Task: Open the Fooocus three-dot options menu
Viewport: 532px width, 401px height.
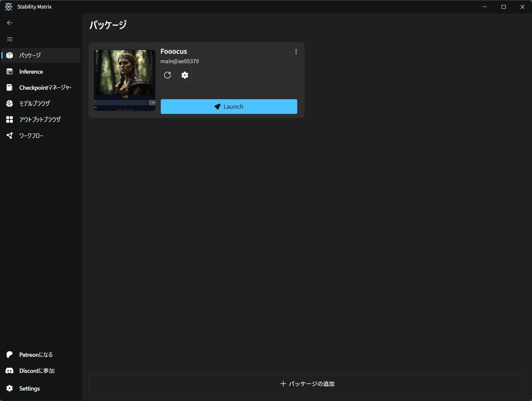Action: tap(296, 52)
